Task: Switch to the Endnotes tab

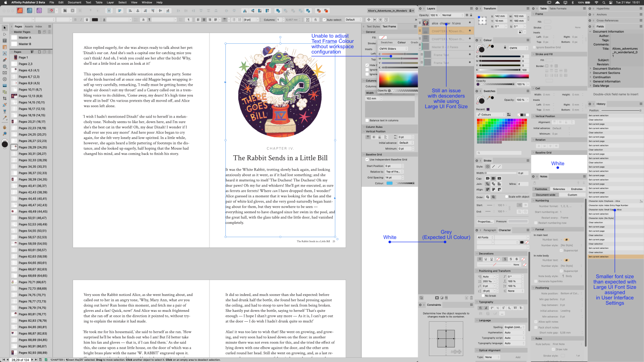Action: (577, 189)
